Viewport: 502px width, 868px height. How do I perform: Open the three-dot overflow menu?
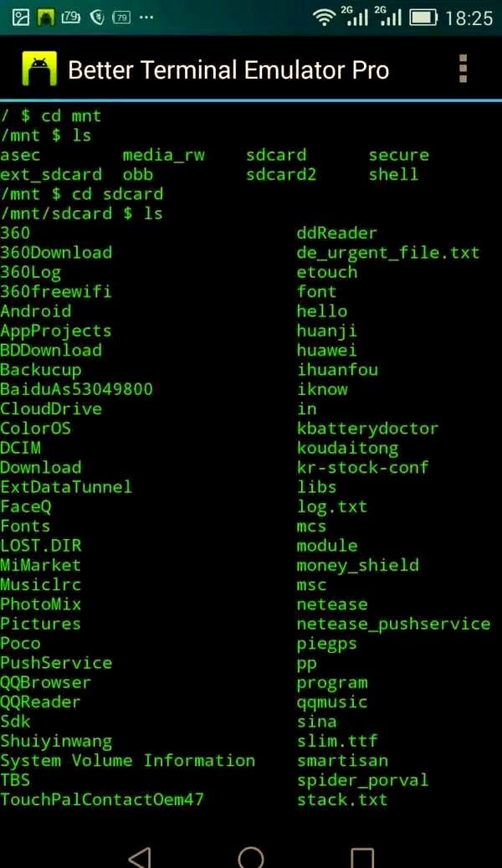click(463, 69)
